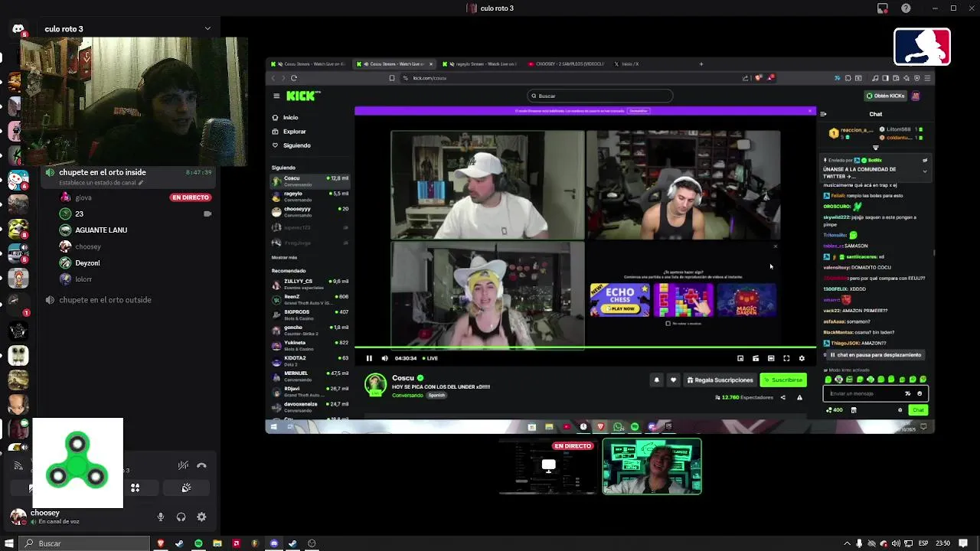Open Kick player settings gear

[x=802, y=358]
